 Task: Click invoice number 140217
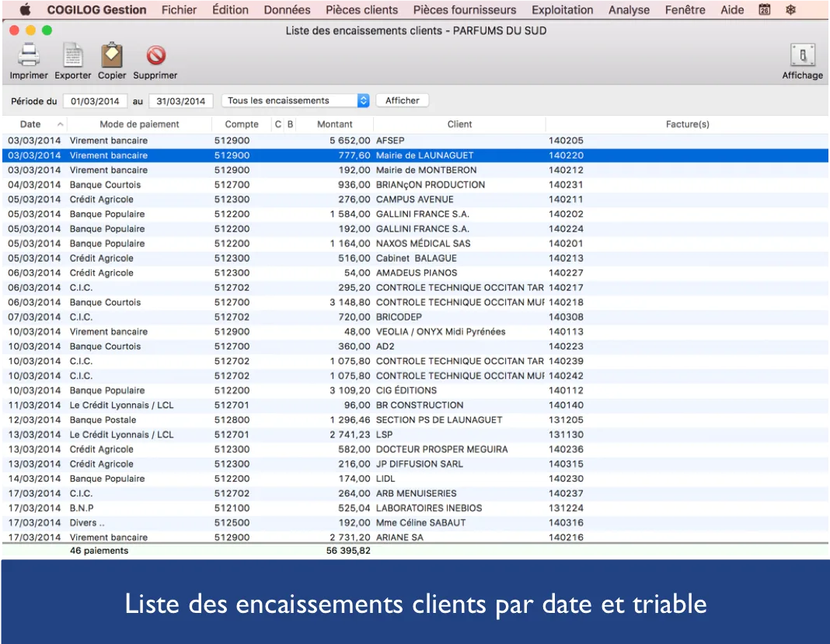click(x=566, y=288)
